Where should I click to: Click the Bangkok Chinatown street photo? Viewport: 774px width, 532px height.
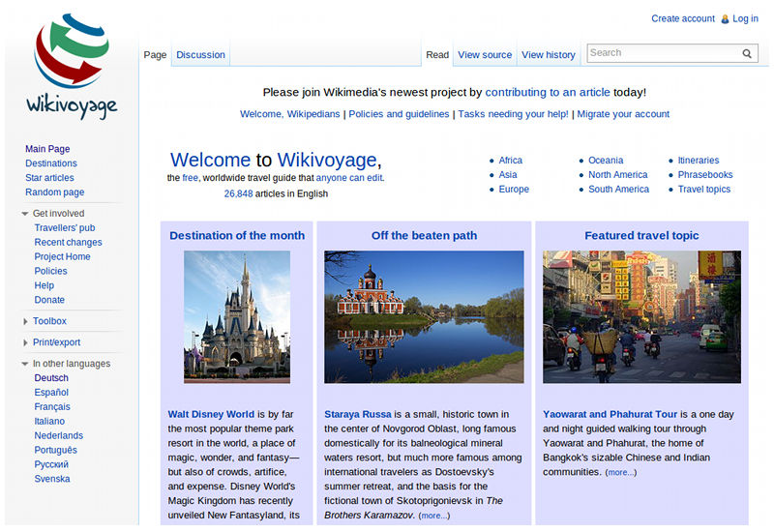[641, 317]
